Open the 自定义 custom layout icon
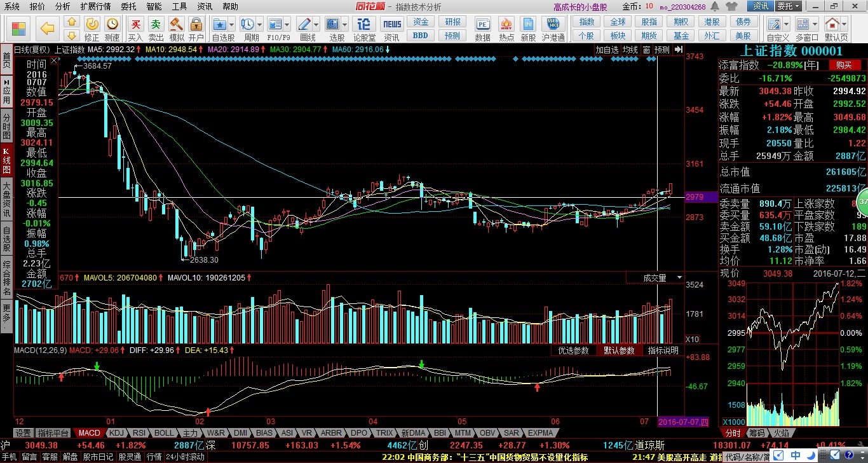 pyautogui.click(x=774, y=24)
